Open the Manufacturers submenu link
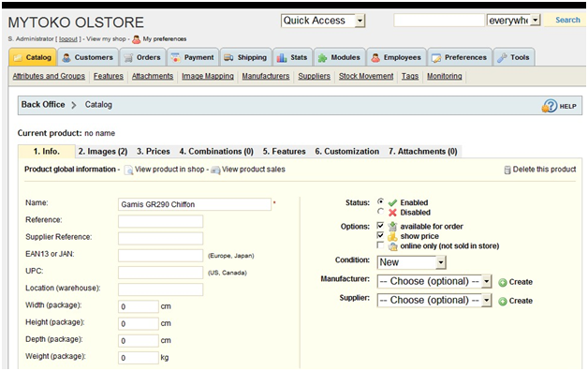This screenshot has height=371, width=588. coord(266,76)
